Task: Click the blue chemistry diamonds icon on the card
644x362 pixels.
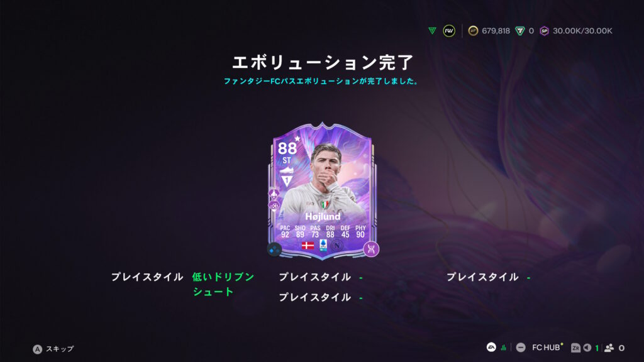Action: [x=274, y=250]
